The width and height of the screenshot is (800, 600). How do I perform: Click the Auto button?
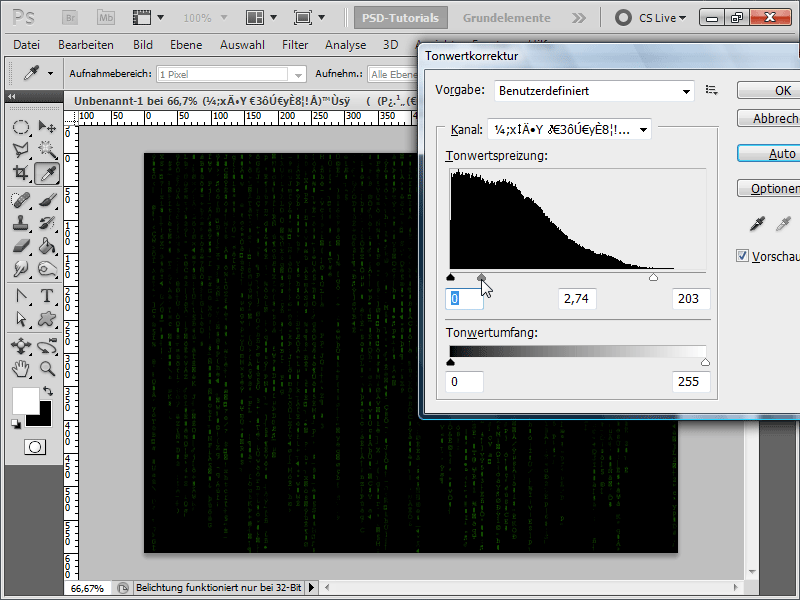(768, 154)
